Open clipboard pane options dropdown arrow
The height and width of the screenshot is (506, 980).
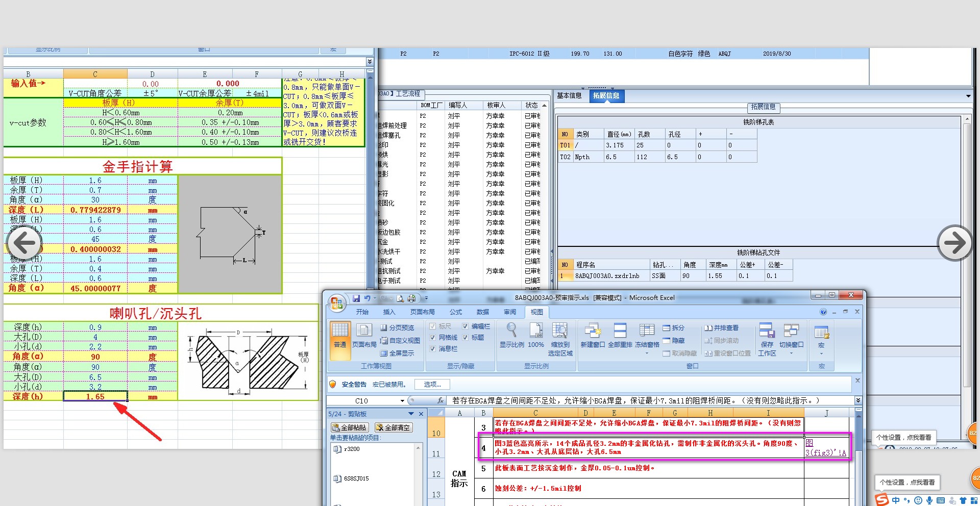pos(411,414)
